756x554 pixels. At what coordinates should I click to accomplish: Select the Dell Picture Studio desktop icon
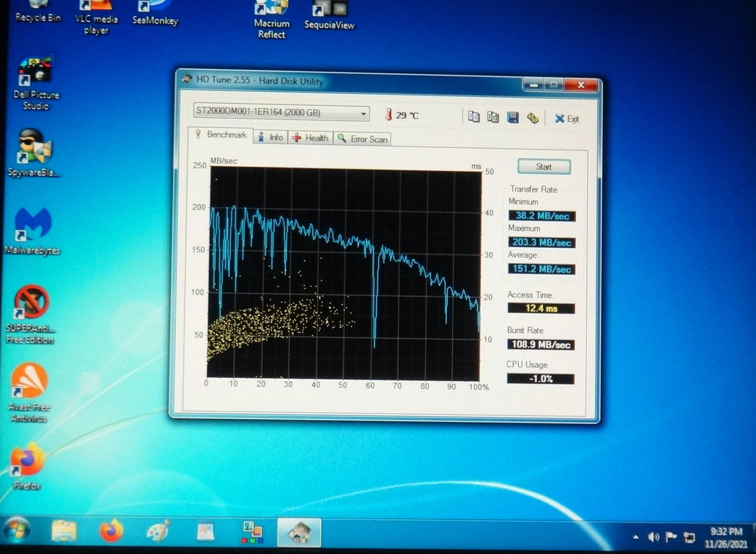coord(35,83)
